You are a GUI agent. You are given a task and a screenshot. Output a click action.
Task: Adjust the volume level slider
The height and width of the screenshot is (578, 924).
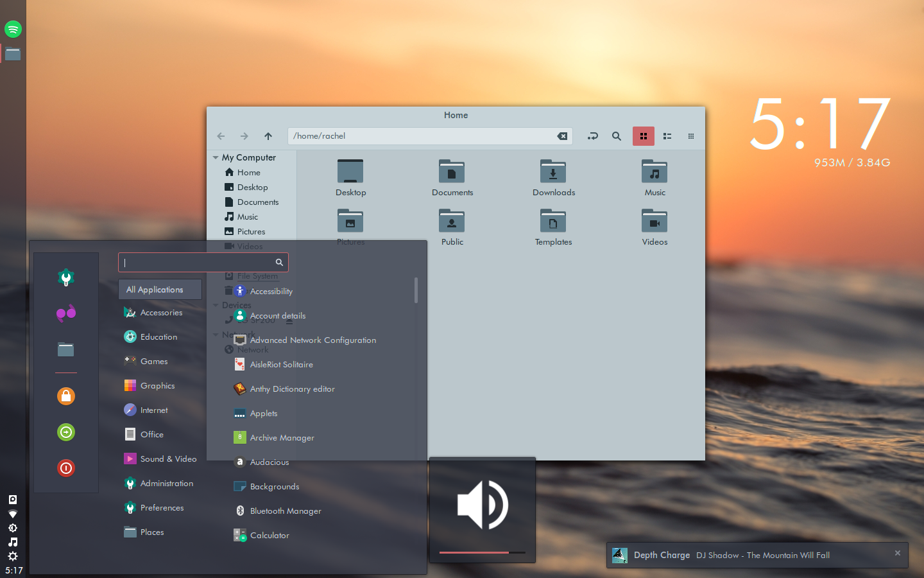(x=483, y=552)
